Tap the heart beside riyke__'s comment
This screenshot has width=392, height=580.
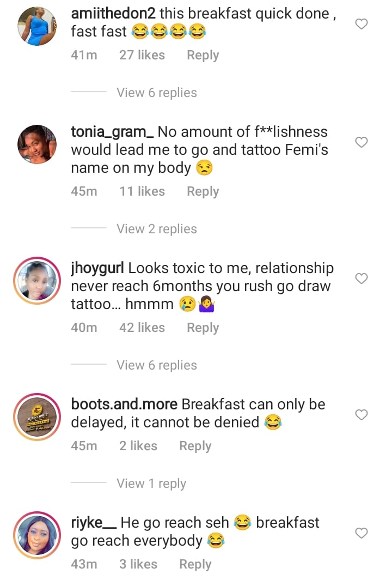(x=361, y=533)
